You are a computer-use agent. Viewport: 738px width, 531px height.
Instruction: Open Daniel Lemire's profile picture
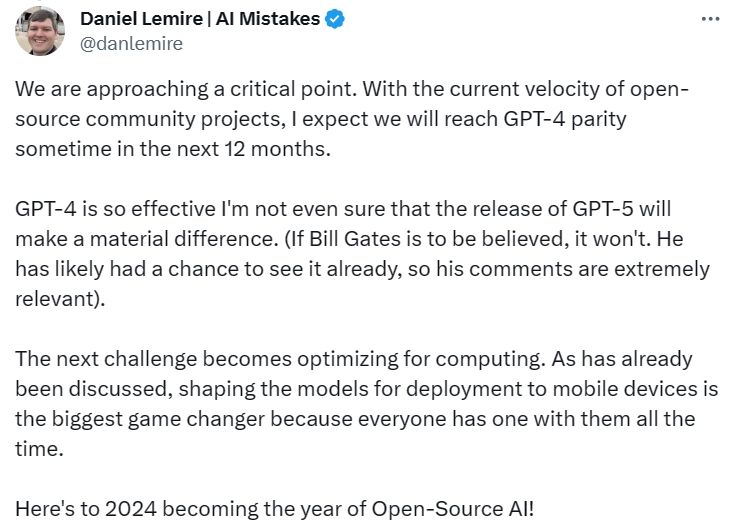point(40,31)
